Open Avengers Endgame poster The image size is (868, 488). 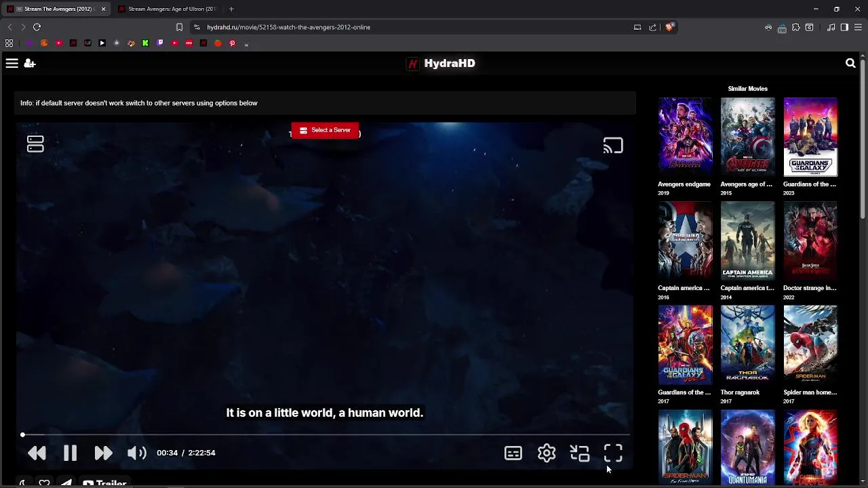coord(685,137)
